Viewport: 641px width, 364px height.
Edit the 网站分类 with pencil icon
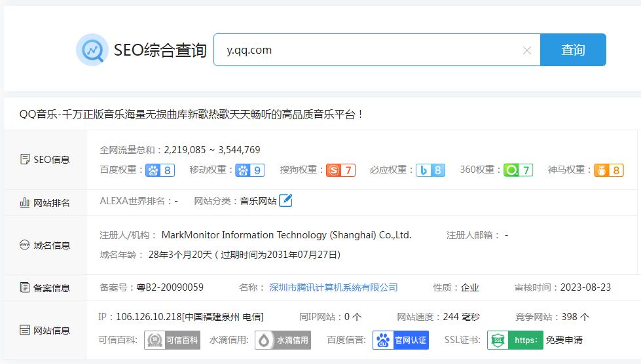(x=285, y=200)
